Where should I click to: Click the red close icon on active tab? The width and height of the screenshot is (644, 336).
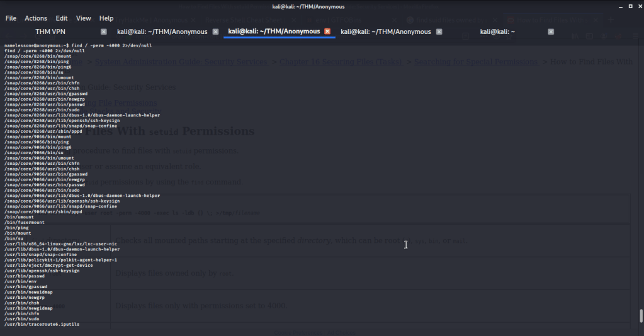pyautogui.click(x=327, y=31)
